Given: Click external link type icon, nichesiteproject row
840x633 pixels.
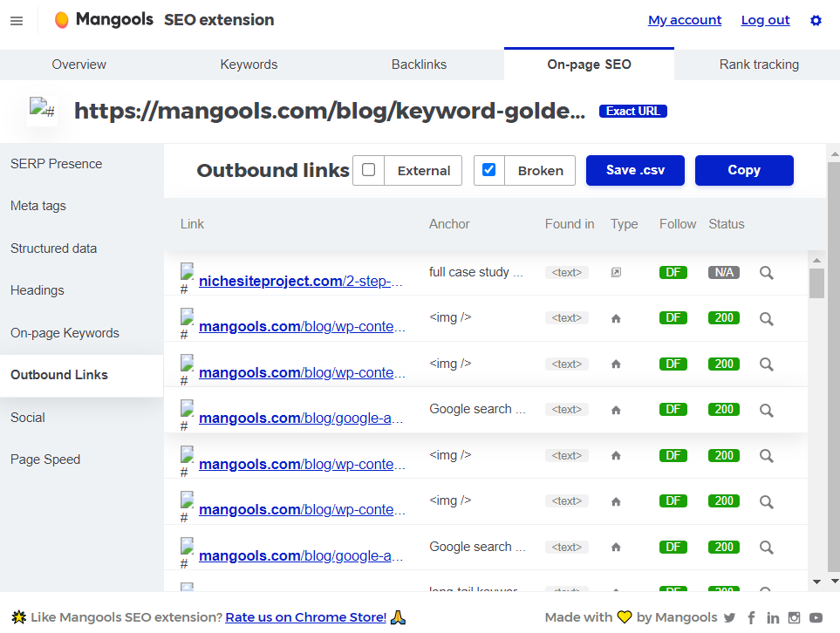Looking at the screenshot, I should (616, 273).
